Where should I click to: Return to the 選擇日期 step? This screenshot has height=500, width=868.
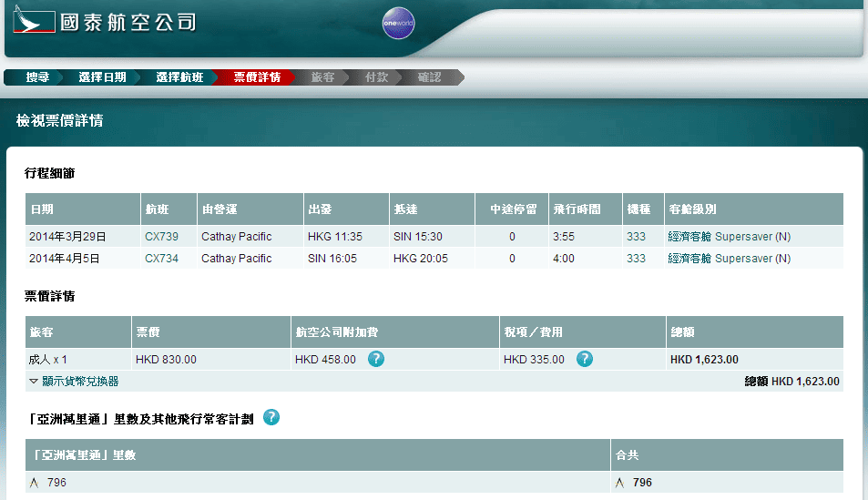click(101, 77)
